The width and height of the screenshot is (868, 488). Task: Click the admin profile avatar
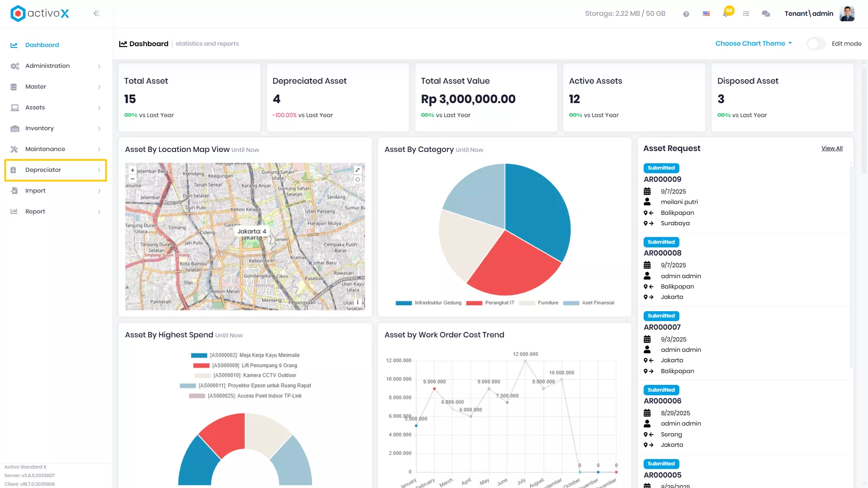click(x=847, y=14)
